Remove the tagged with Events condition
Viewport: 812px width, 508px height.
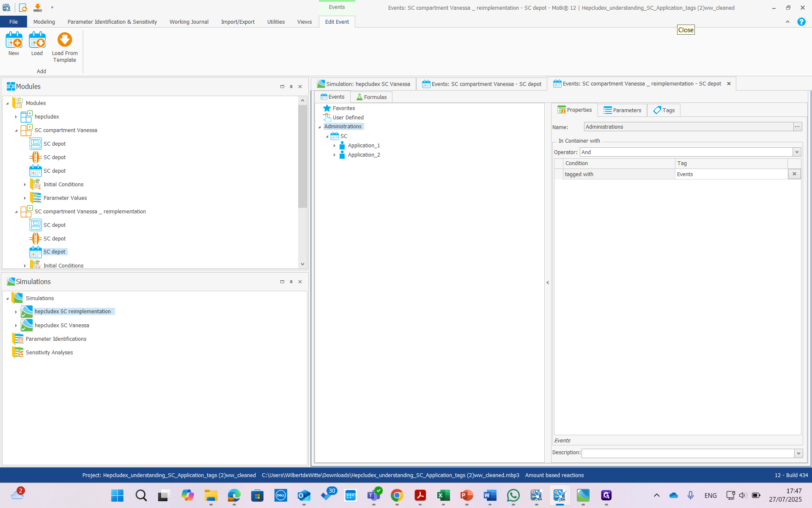pyautogui.click(x=794, y=174)
